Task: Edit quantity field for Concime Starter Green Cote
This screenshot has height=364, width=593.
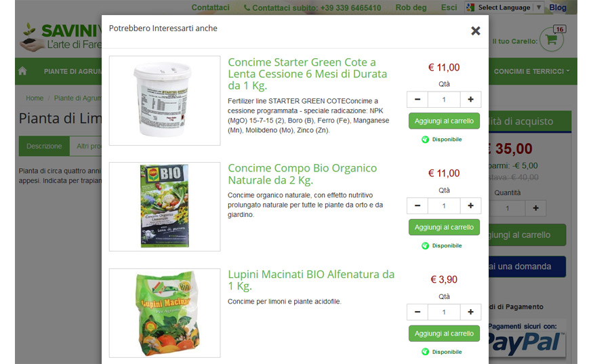Action: click(444, 100)
